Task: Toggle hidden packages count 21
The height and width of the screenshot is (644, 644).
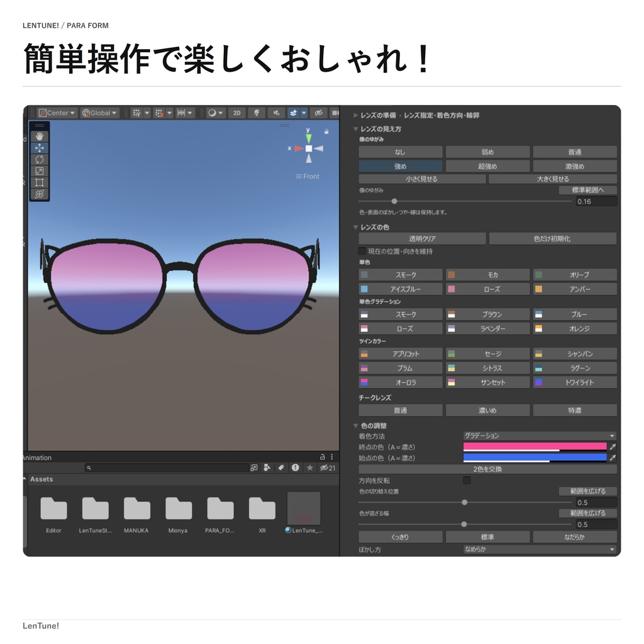Action: [x=328, y=468]
